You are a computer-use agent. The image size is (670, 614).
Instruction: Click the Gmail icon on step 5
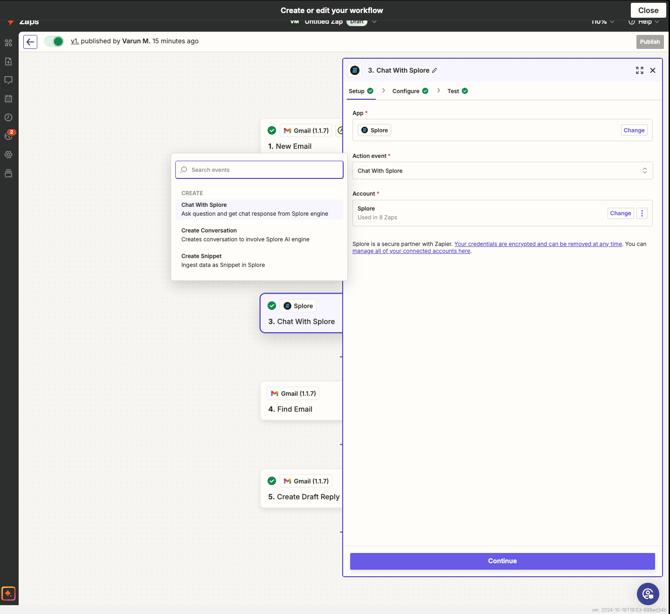pyautogui.click(x=287, y=481)
